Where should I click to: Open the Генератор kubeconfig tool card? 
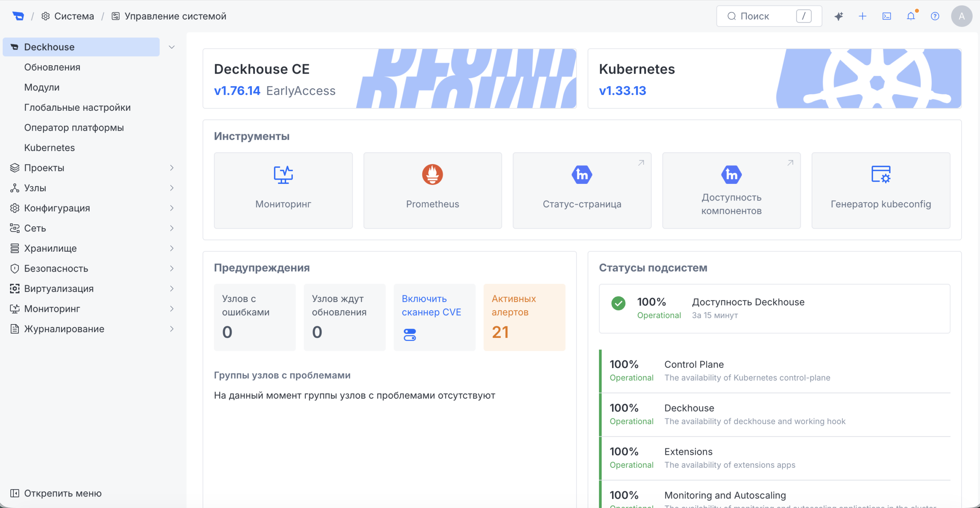881,190
